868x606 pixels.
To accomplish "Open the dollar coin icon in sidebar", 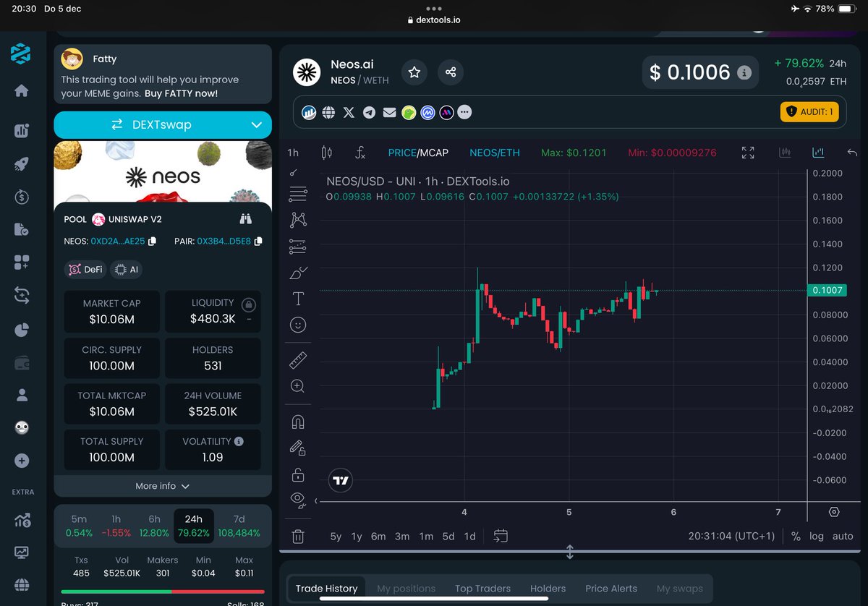I will tap(21, 197).
